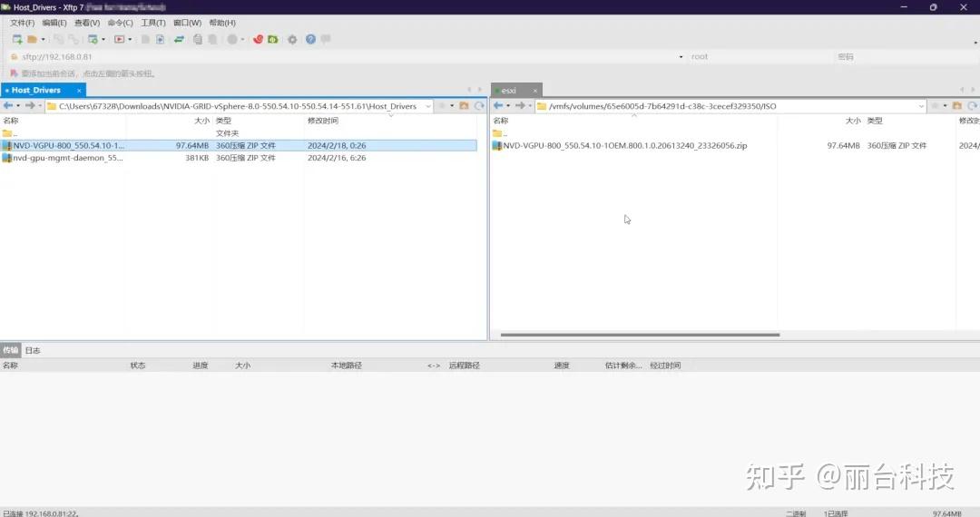Image resolution: width=980 pixels, height=517 pixels.
Task: Open the local parent folder '..' row
Action: coord(239,133)
